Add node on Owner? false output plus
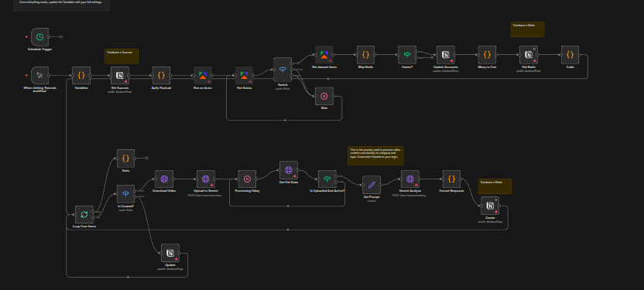Screen dimensions: 644x290 coord(432,57)
